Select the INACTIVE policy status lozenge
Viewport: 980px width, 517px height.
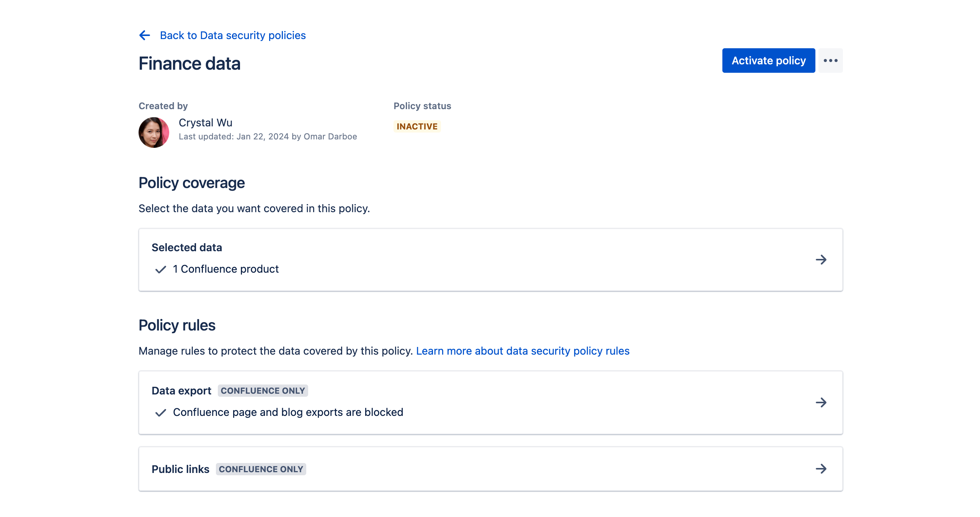417,126
